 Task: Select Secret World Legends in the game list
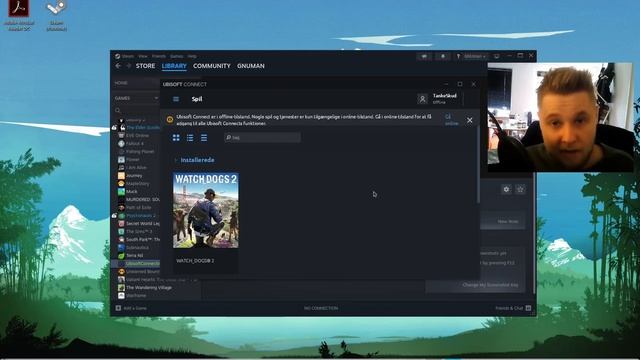[143, 223]
